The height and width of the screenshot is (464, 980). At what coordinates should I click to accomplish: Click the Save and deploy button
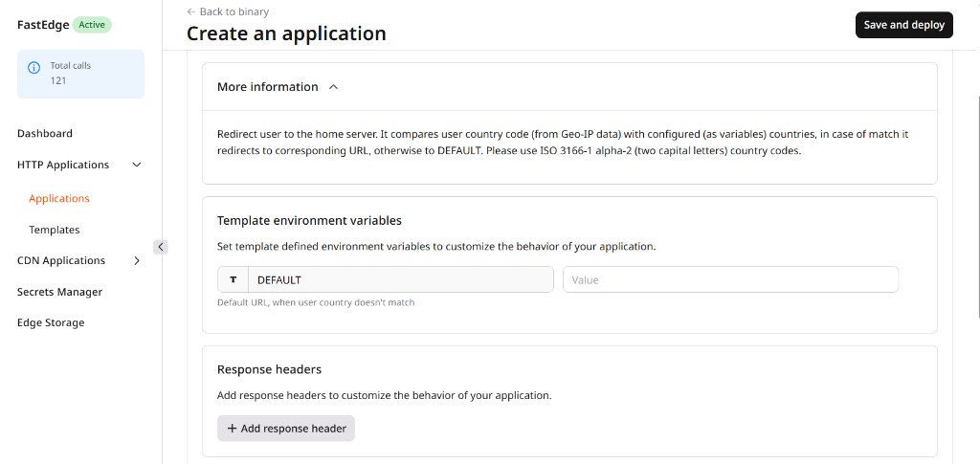coord(903,25)
